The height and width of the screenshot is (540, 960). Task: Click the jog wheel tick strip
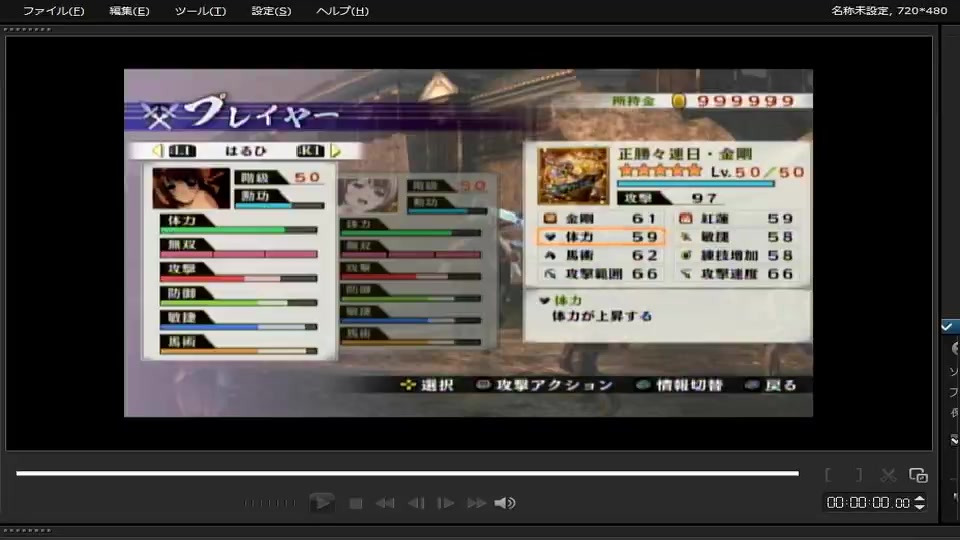[269, 503]
